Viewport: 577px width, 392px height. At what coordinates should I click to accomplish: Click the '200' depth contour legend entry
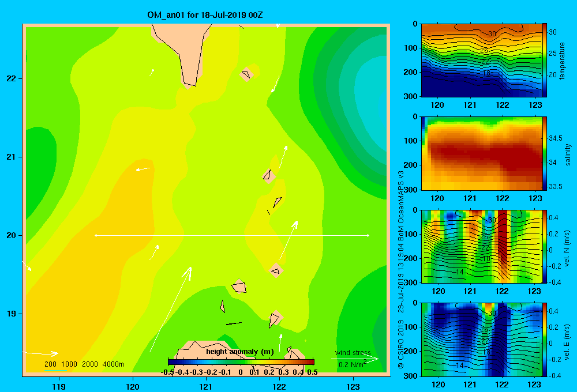pyautogui.click(x=50, y=364)
